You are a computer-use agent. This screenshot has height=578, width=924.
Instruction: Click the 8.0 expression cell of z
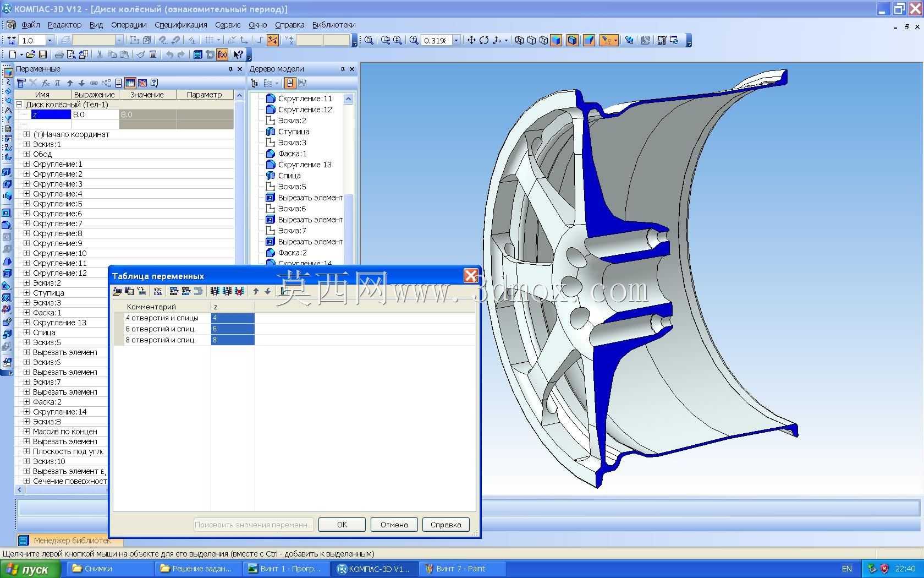[95, 114]
